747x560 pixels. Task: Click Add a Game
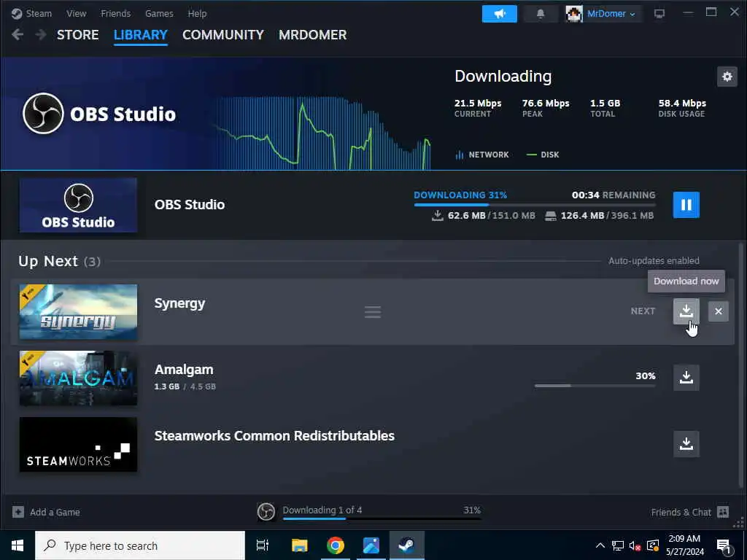[x=55, y=513]
